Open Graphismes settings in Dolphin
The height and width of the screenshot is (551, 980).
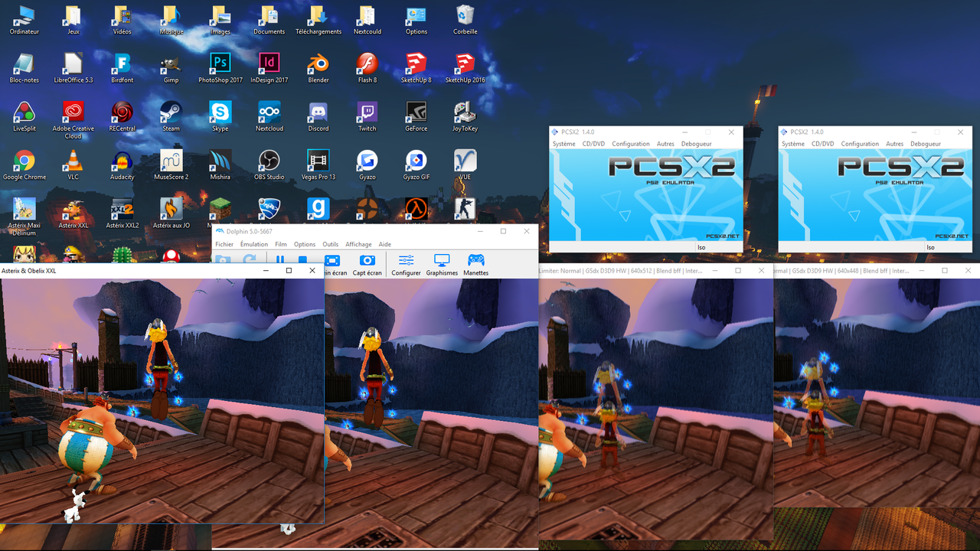point(442,265)
